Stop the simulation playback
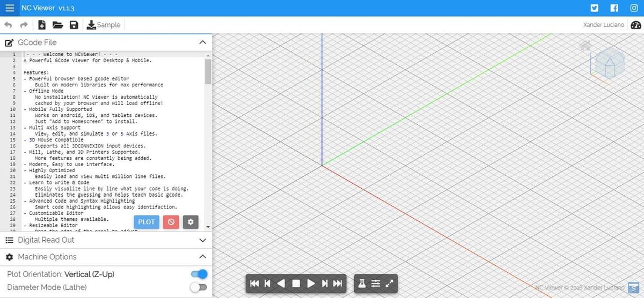 pyautogui.click(x=296, y=284)
